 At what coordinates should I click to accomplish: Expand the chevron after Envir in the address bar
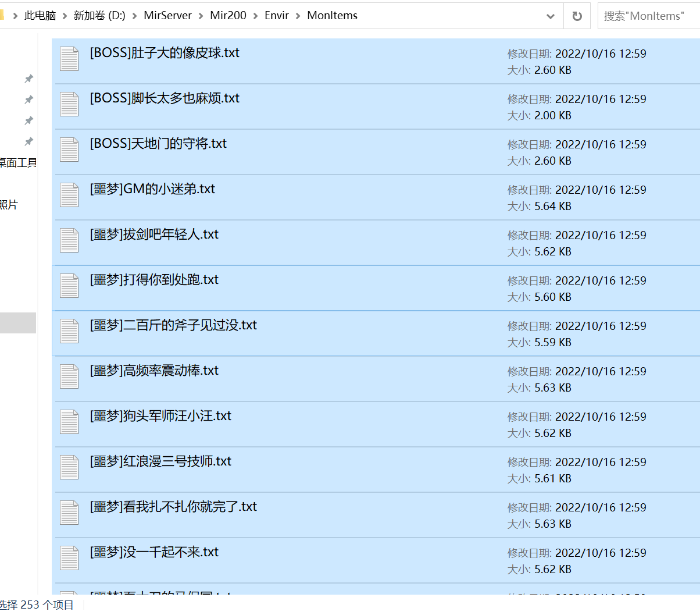click(x=298, y=16)
